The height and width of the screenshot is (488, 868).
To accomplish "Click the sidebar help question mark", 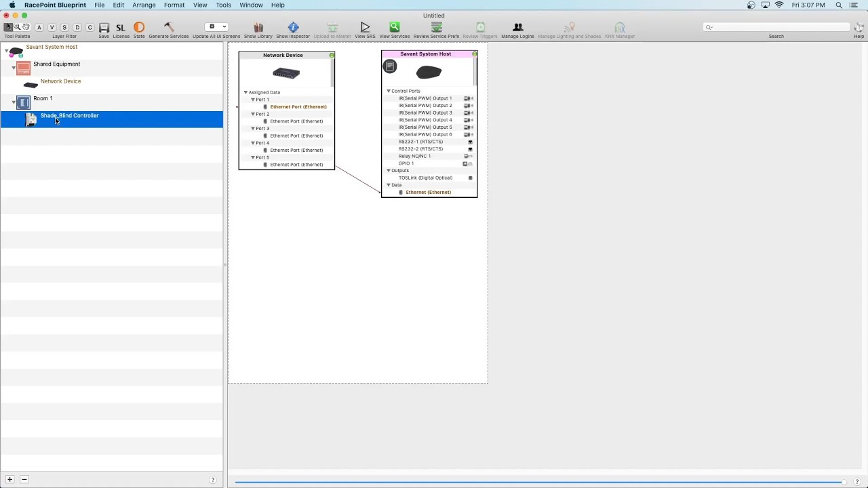I will tap(212, 480).
